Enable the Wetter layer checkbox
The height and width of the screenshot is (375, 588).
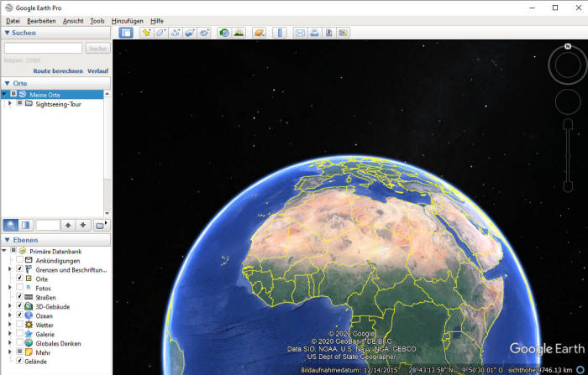tap(19, 325)
